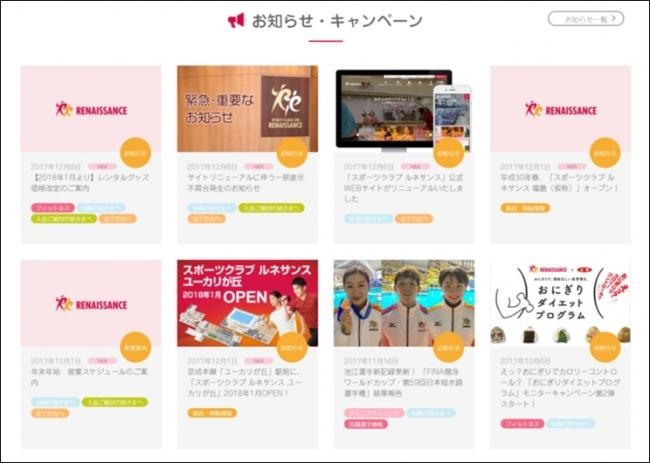Click the Renaissance logo on the Fukushima opening card

(x=560, y=109)
